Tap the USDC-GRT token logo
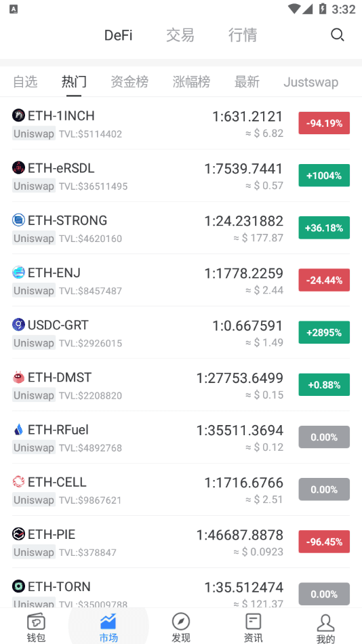Viewport: 362px width, 644px height. pos(18,325)
